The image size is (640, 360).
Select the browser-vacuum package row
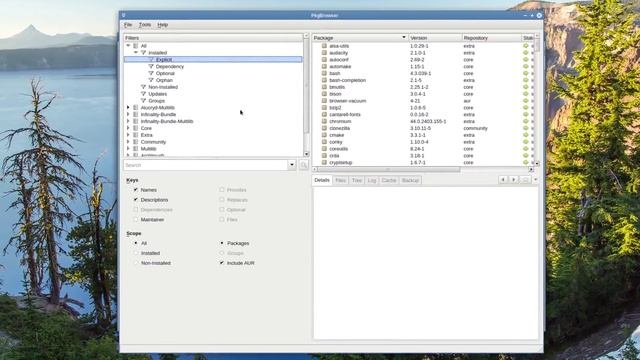(x=424, y=101)
